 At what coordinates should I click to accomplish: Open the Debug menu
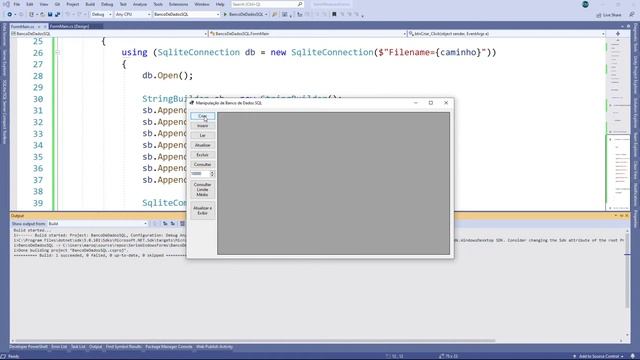[107, 4]
